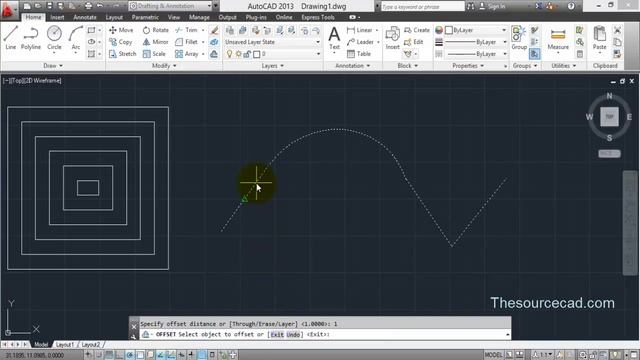Expand the Draw panel
This screenshot has height=360, width=640.
click(53, 66)
